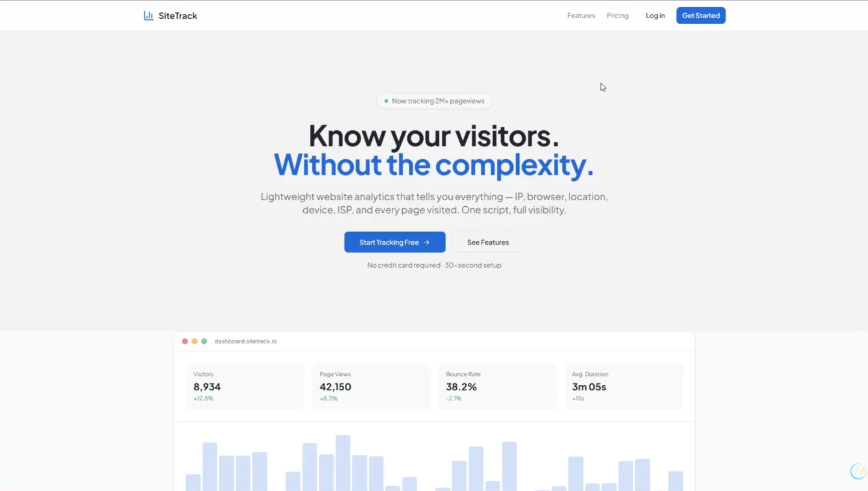This screenshot has width=868, height=491.
Task: Click the yellow window dot in dashboard mockup
Action: (194, 341)
